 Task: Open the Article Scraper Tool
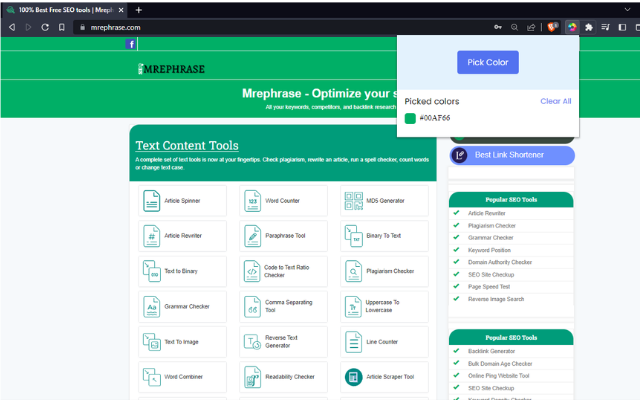coord(384,377)
